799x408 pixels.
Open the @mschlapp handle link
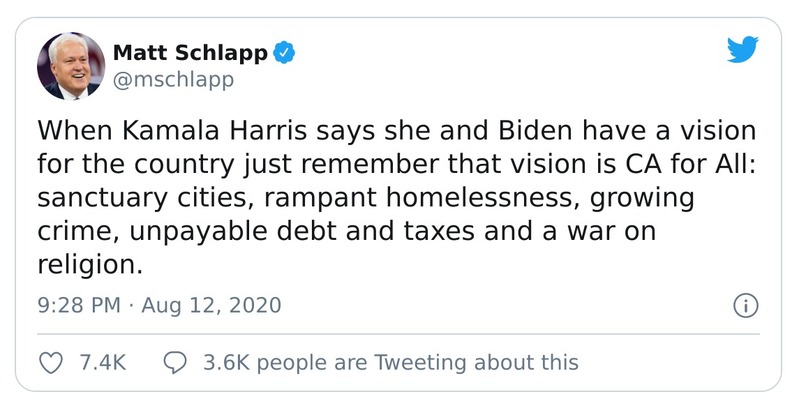tap(173, 79)
